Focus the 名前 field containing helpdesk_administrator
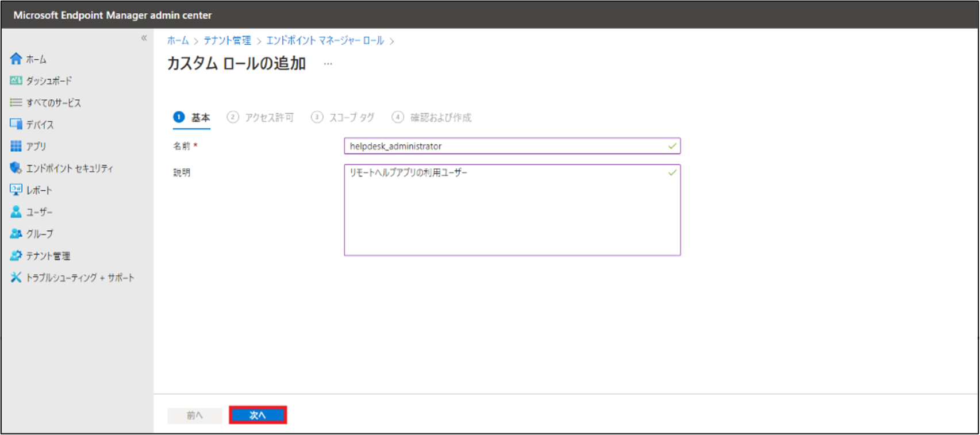The width and height of the screenshot is (980, 435). 512,146
